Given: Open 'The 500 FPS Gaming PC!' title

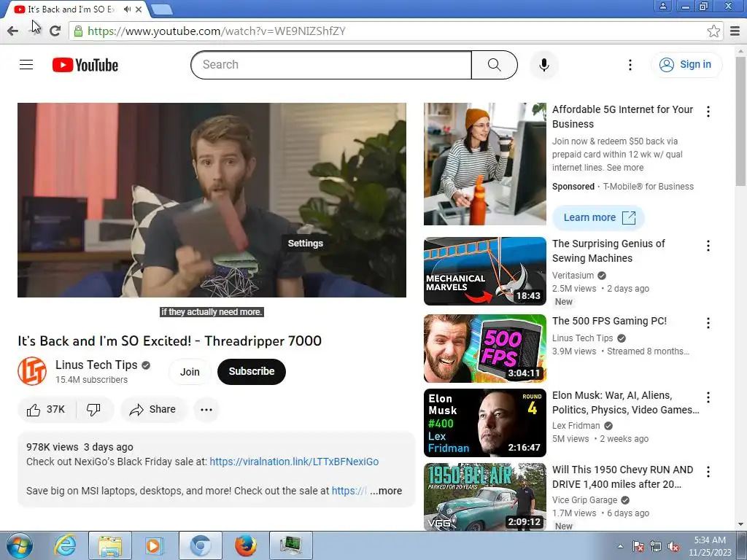Looking at the screenshot, I should tap(609, 321).
